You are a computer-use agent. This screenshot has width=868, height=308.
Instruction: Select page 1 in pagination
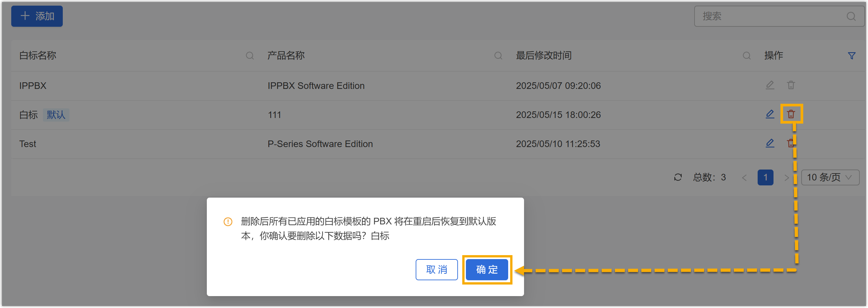point(765,177)
